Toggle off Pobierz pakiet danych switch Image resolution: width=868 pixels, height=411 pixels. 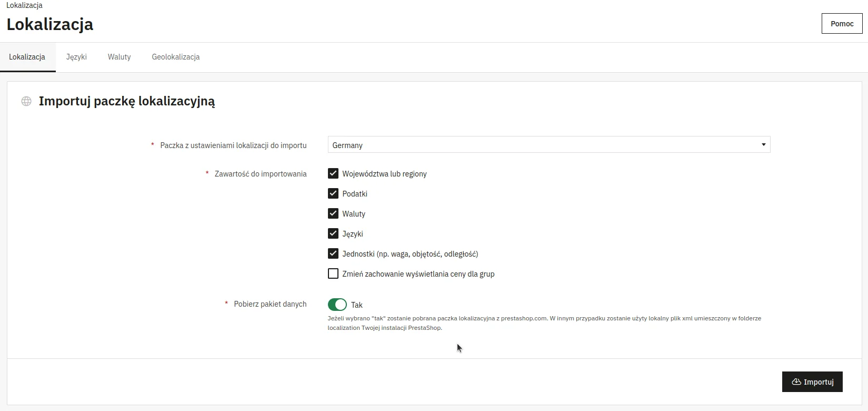[337, 305]
